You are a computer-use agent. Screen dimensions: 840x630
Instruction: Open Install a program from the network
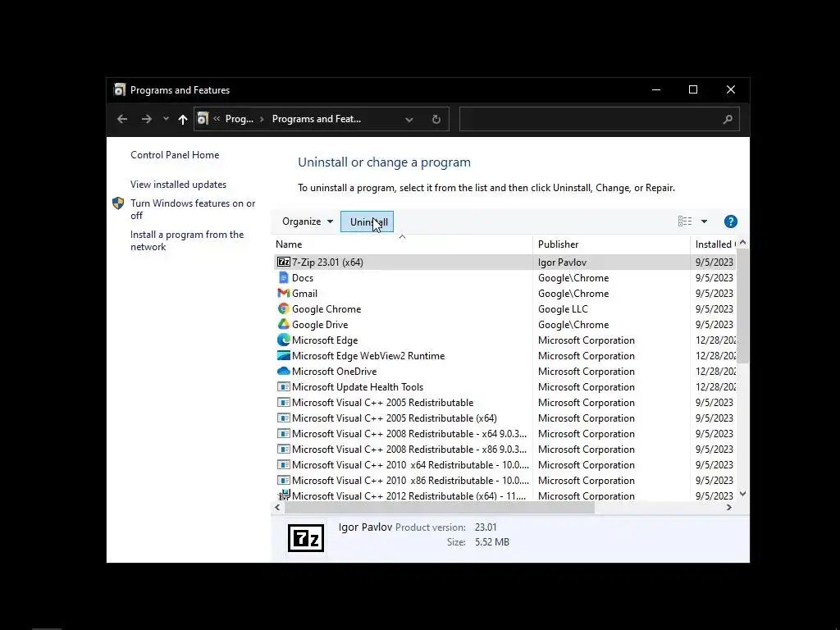(187, 240)
